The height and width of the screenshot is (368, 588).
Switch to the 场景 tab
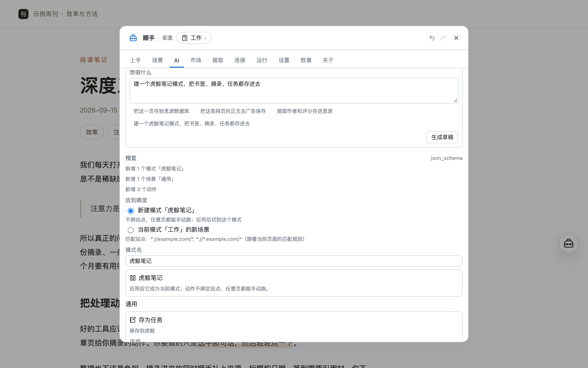157,60
